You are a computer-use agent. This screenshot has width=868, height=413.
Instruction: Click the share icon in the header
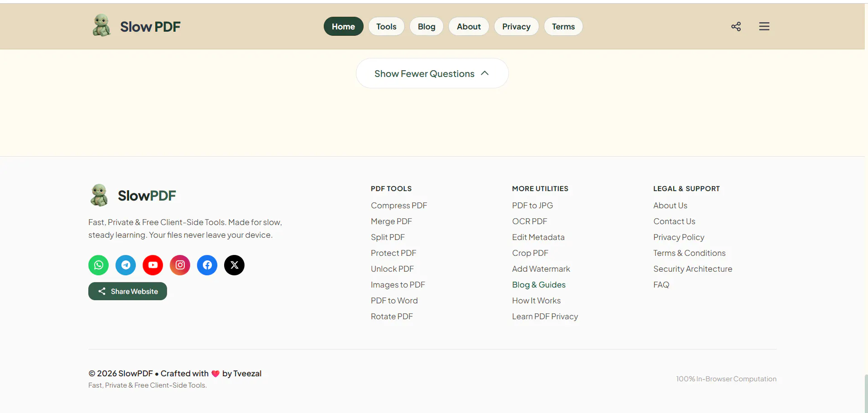click(x=736, y=26)
